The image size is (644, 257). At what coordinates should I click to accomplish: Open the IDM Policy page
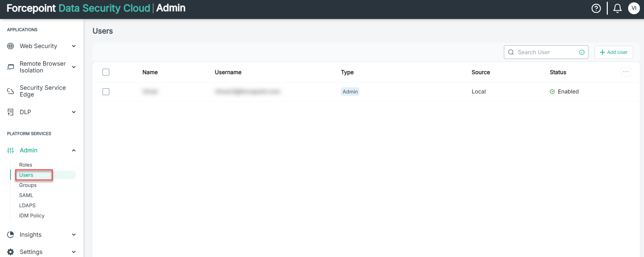click(32, 216)
